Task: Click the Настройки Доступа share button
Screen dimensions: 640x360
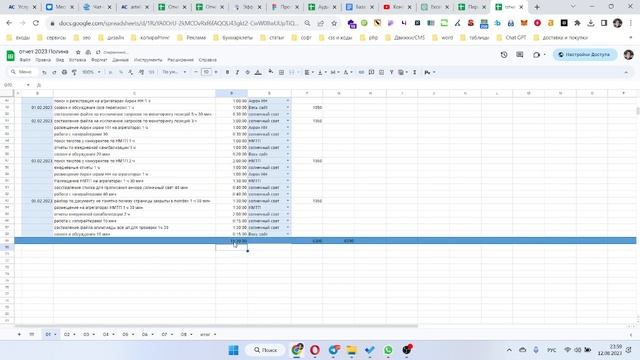Action: point(584,55)
